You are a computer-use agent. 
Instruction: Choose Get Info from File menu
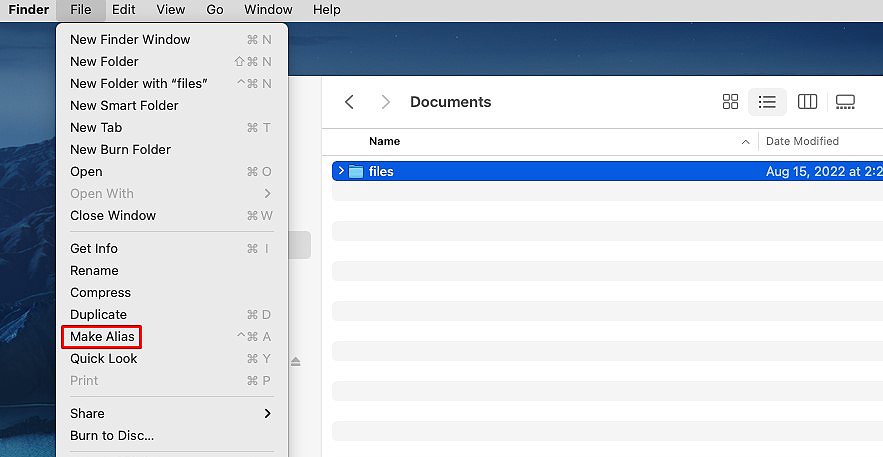click(94, 249)
